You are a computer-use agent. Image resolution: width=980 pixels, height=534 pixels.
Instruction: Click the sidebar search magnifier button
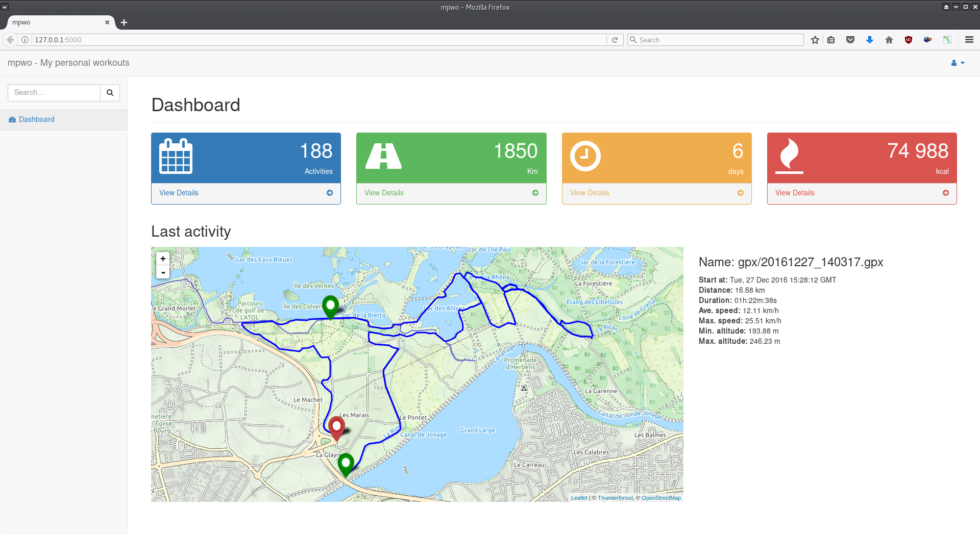(x=110, y=93)
